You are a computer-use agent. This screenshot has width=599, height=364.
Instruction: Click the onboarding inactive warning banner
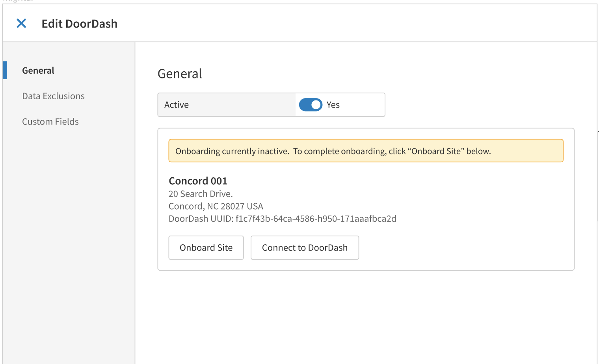(366, 150)
